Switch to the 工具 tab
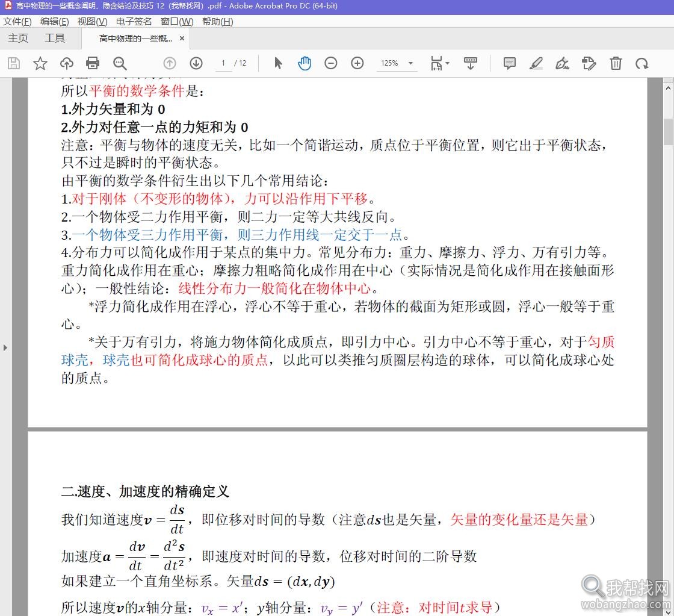The height and width of the screenshot is (616, 674). pyautogui.click(x=55, y=38)
